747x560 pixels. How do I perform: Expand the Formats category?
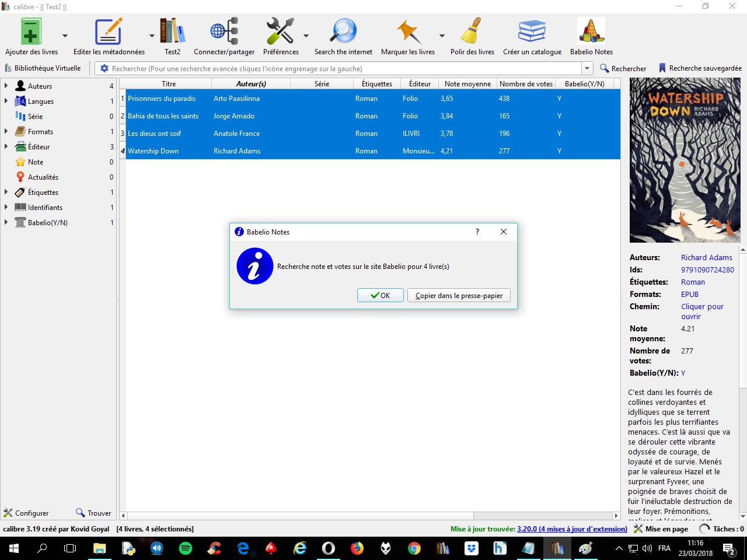6,131
